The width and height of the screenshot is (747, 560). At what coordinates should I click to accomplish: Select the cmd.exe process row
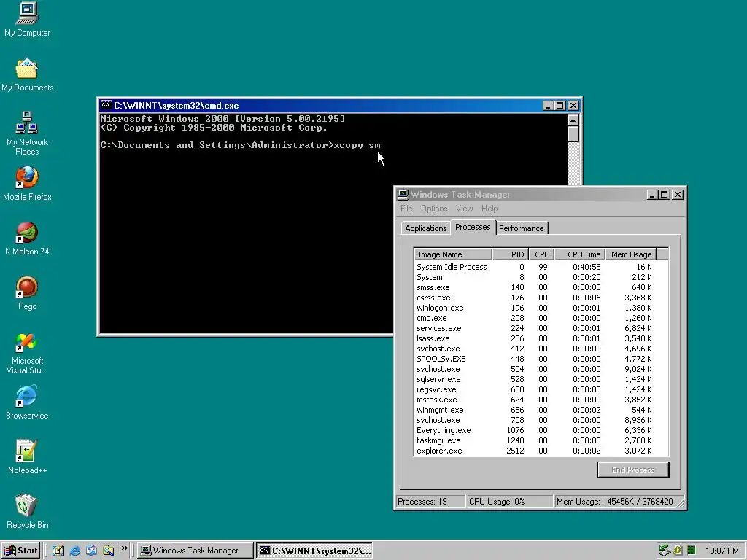point(541,318)
